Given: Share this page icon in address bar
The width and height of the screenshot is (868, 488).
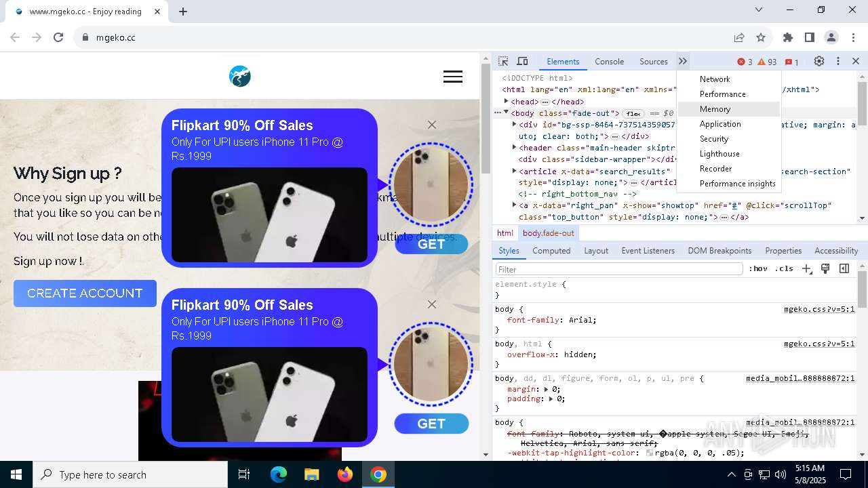Looking at the screenshot, I should point(739,37).
